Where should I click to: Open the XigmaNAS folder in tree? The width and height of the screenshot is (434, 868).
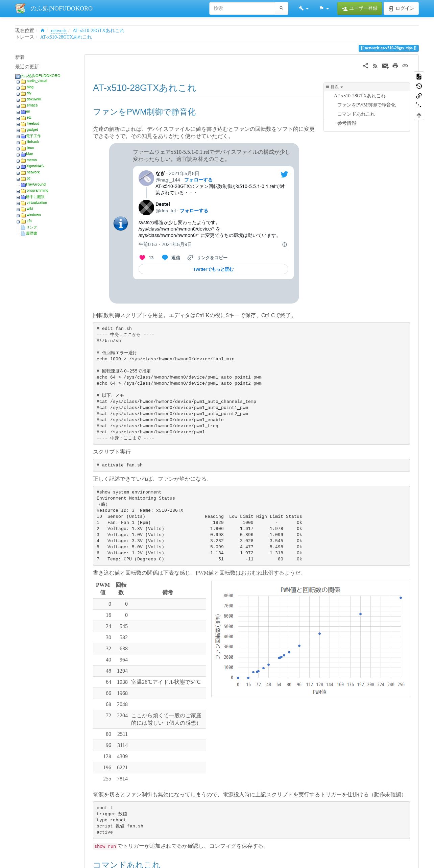[x=35, y=166]
